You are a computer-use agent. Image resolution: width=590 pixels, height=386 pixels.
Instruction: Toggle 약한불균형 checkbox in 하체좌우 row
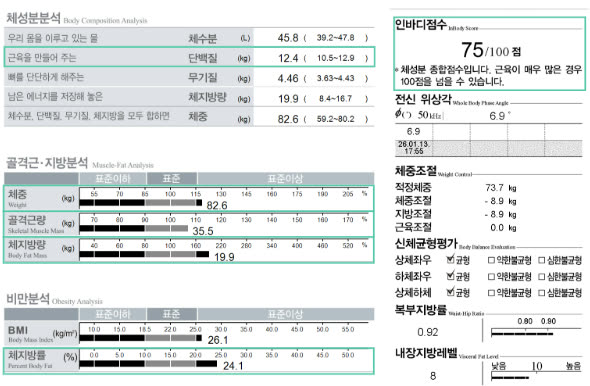pos(491,277)
